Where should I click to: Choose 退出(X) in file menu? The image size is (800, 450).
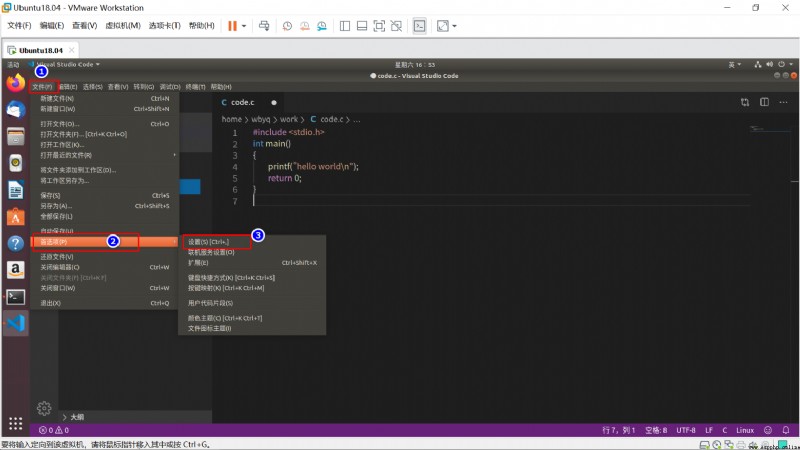pyautogui.click(x=104, y=303)
